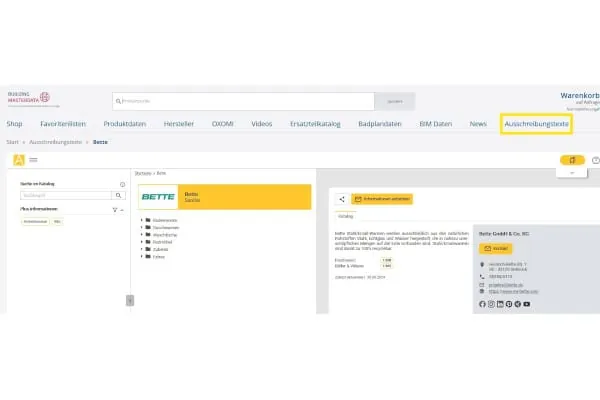Click the Sanitär link under Bette heading
This screenshot has width=600, height=400.
point(192,200)
